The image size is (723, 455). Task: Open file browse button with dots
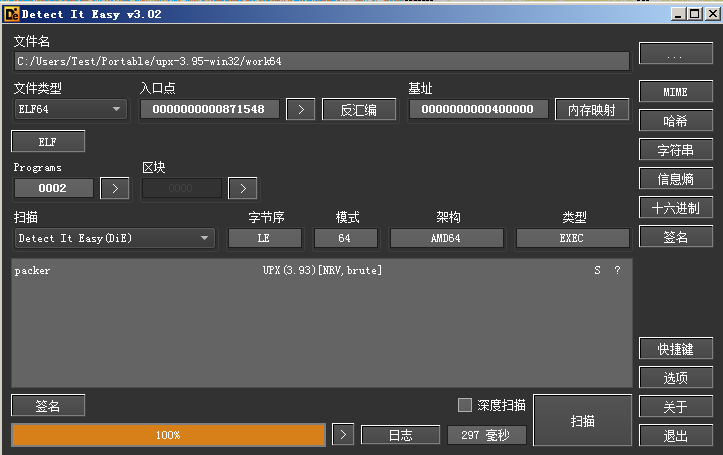pyautogui.click(x=676, y=53)
